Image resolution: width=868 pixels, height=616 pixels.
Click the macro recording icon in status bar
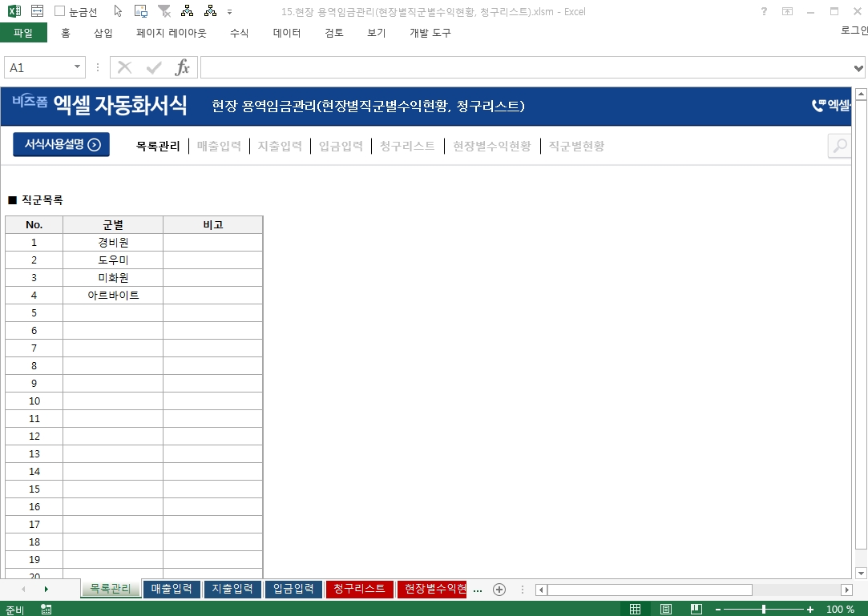click(x=46, y=610)
